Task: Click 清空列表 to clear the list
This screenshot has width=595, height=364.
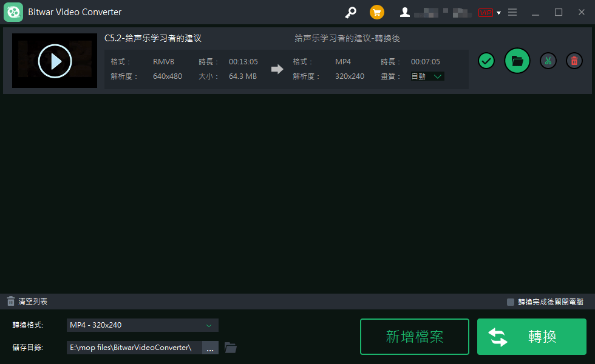Action: (x=27, y=302)
